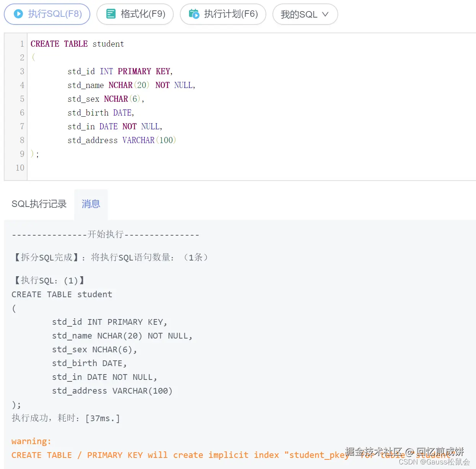Format the SQL using 格式化(F9)
The width and height of the screenshot is (476, 469).
(135, 13)
